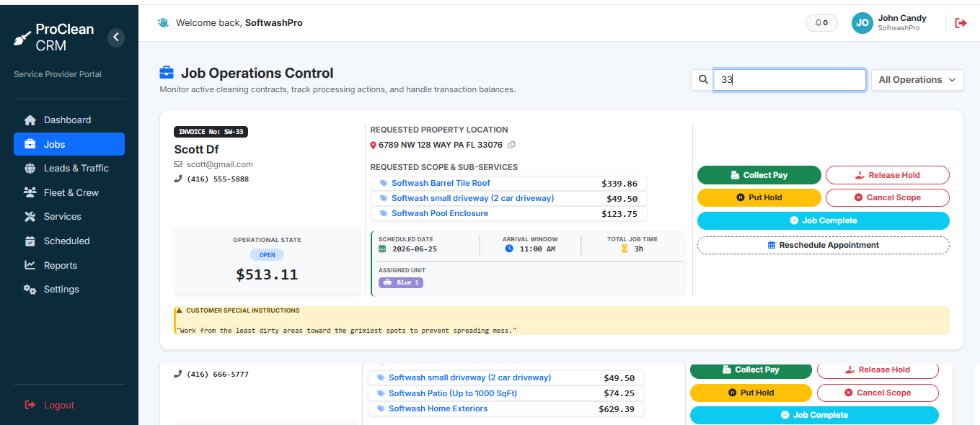980x425 pixels.
Task: Click the calendar icon by scheduled date 2026-06-25
Action: pos(383,249)
